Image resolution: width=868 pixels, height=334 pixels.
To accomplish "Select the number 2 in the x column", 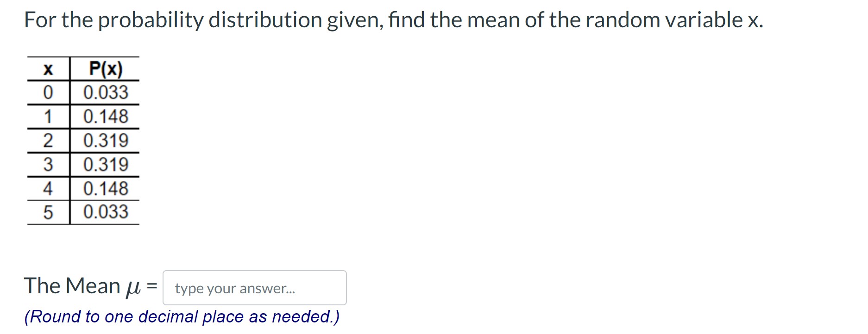I will point(48,141).
